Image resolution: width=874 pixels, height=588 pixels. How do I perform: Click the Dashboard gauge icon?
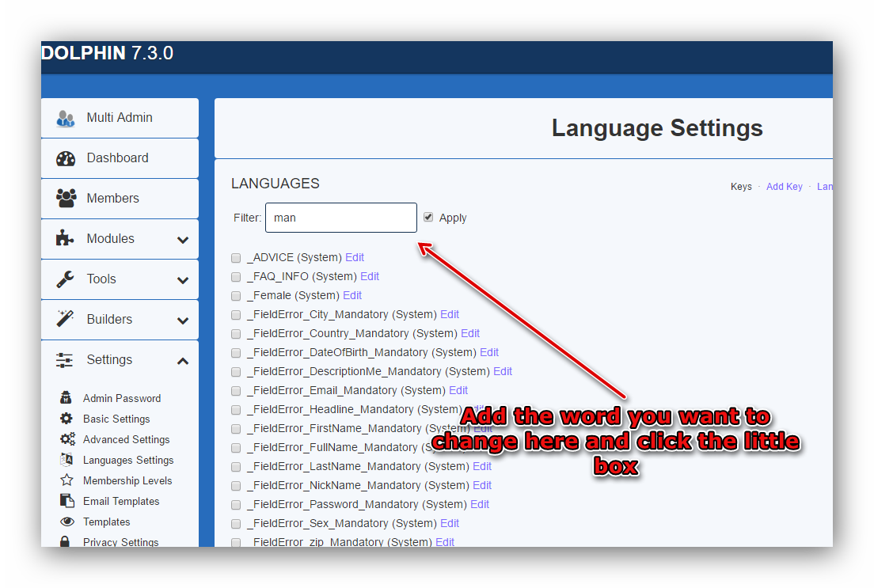tap(65, 158)
